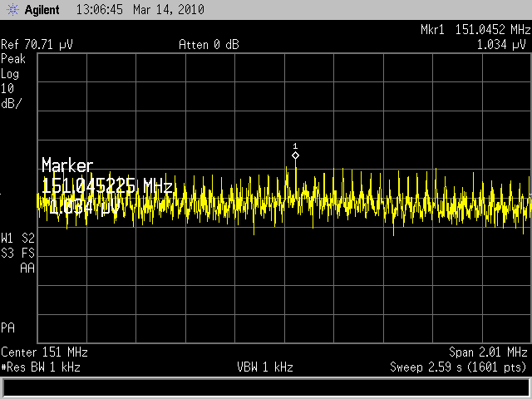Viewport: 532px width, 399px height.
Task: Click the VBW 1 kHz setting
Action: 265,367
